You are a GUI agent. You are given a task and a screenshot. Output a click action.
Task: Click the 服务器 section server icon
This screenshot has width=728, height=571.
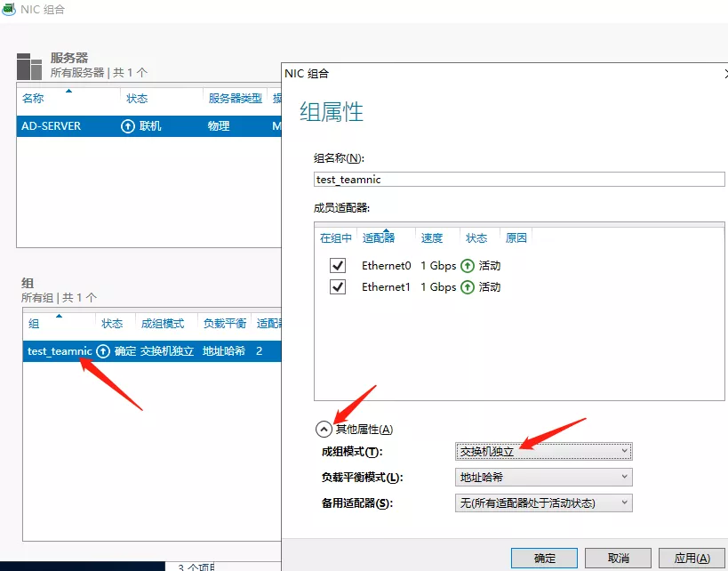pos(29,66)
